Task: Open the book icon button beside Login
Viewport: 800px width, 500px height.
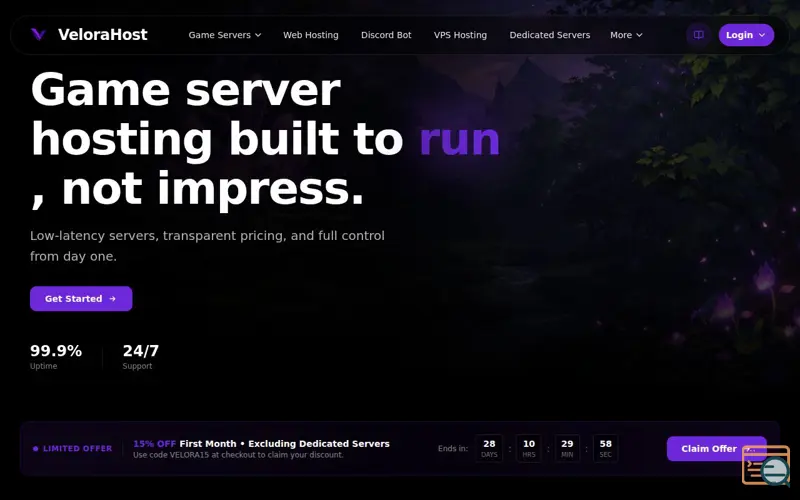Action: tap(698, 35)
